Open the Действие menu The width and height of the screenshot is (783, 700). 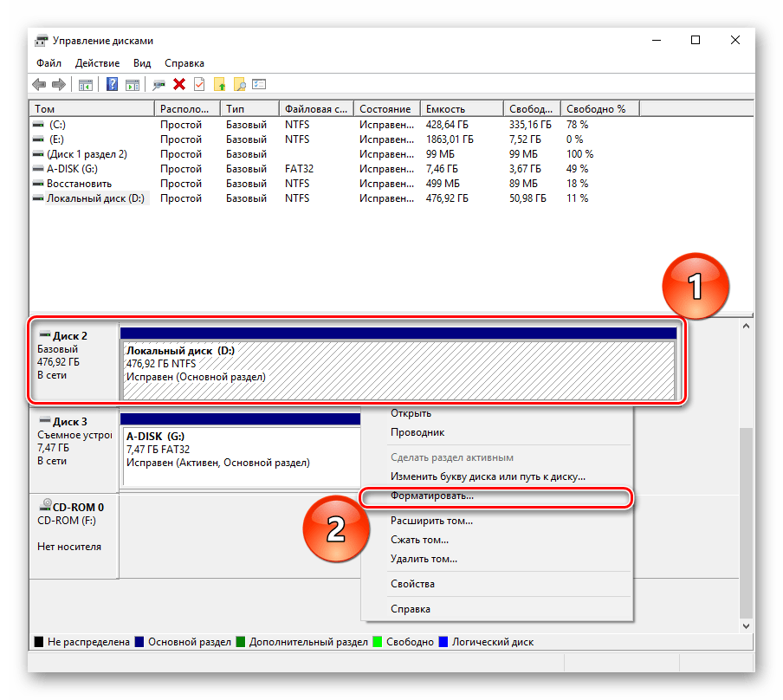pos(97,63)
